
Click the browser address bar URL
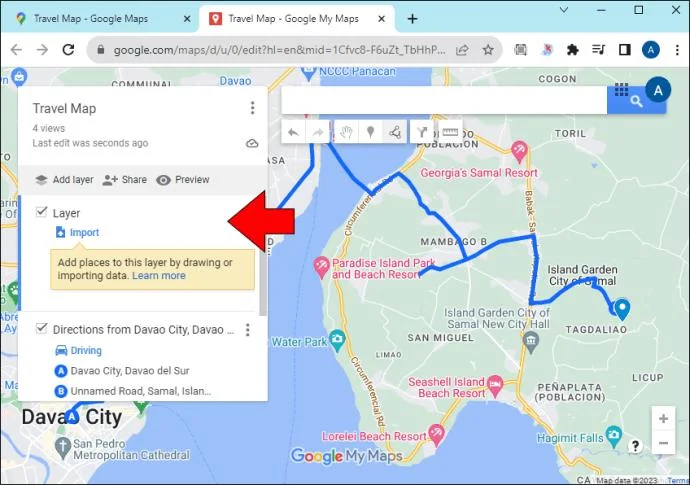tap(279, 50)
